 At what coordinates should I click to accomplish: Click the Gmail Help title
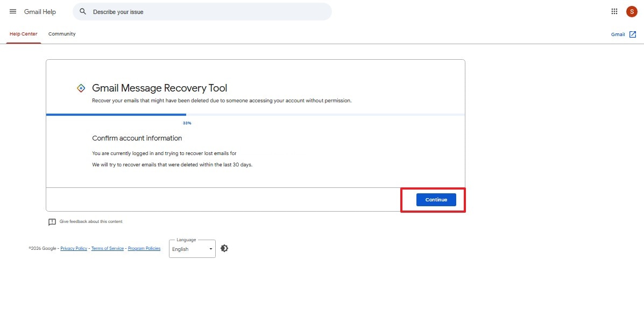(x=40, y=11)
